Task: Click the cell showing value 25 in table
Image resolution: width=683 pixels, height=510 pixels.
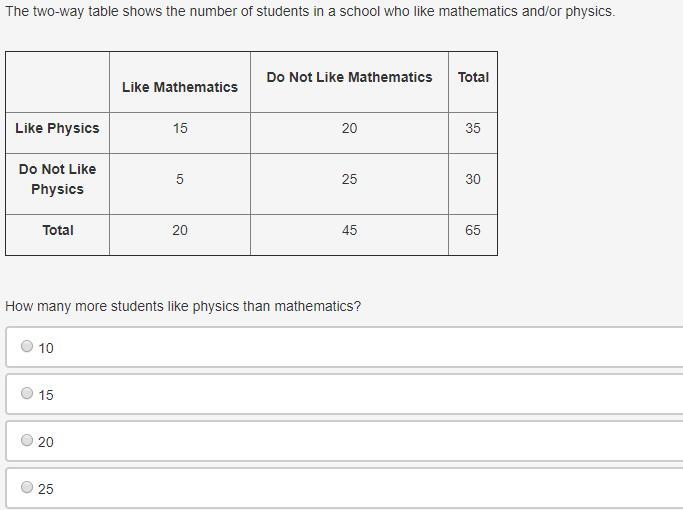Action: coord(349,179)
